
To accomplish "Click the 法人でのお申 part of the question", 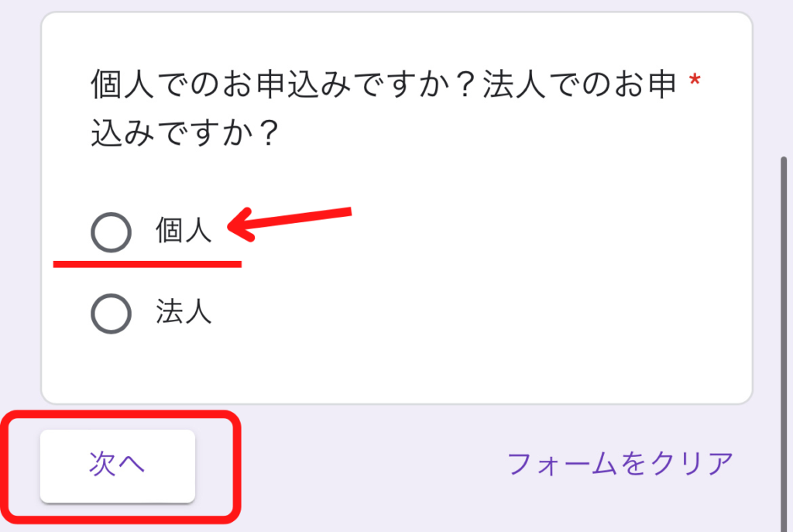I will pyautogui.click(x=579, y=84).
